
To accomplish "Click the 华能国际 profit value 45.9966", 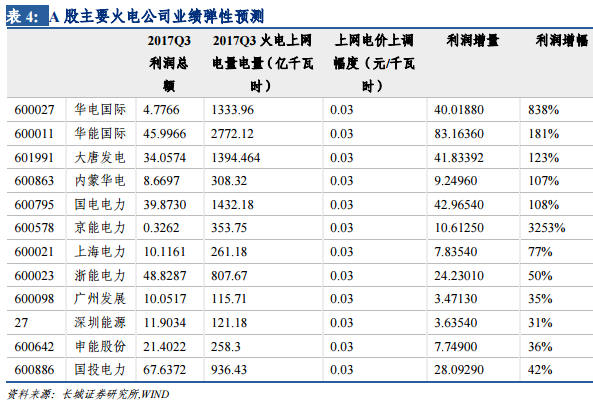I will (x=165, y=134).
